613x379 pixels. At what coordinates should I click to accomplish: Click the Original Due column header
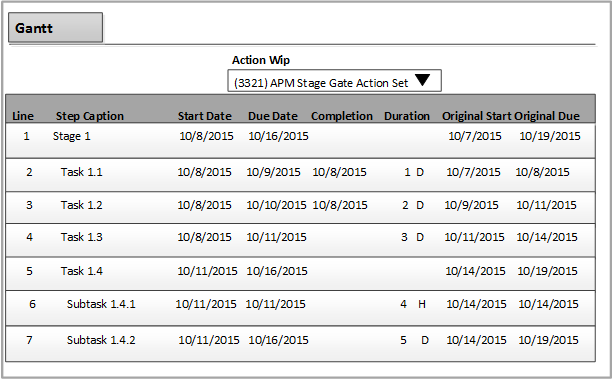tap(547, 116)
